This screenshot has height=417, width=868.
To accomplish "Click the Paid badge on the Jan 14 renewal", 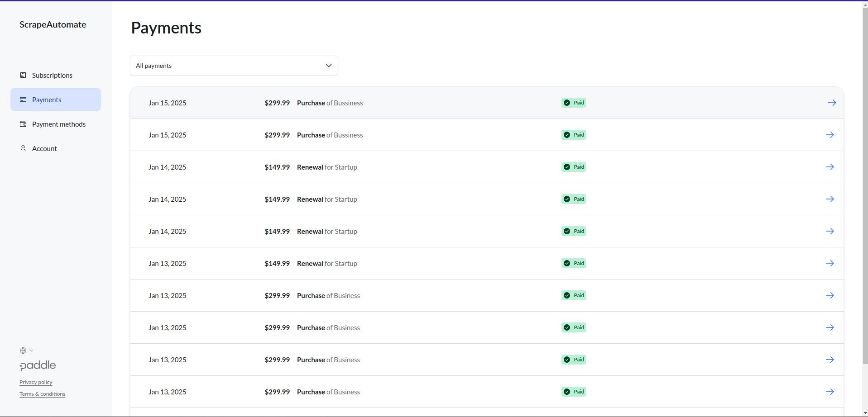I will pyautogui.click(x=573, y=167).
